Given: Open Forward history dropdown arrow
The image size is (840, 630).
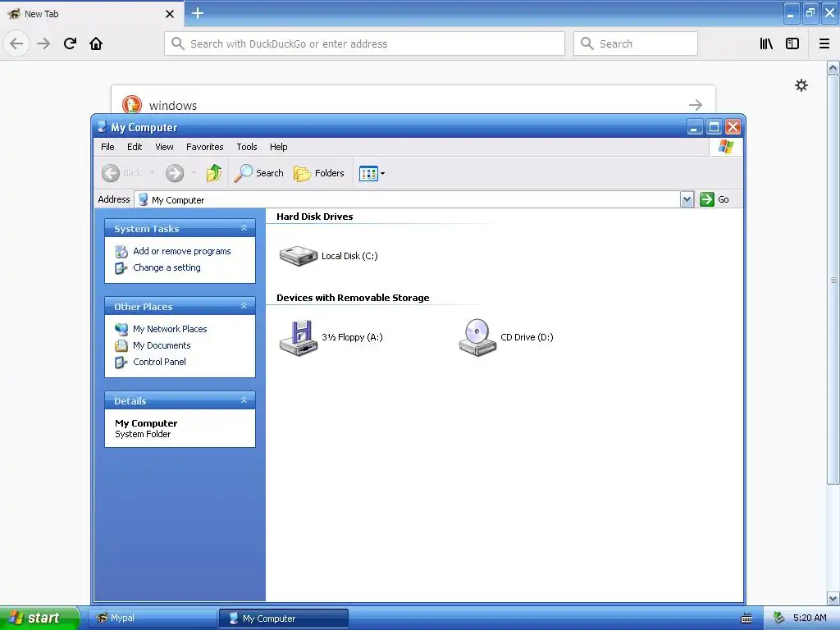Looking at the screenshot, I should pos(194,173).
